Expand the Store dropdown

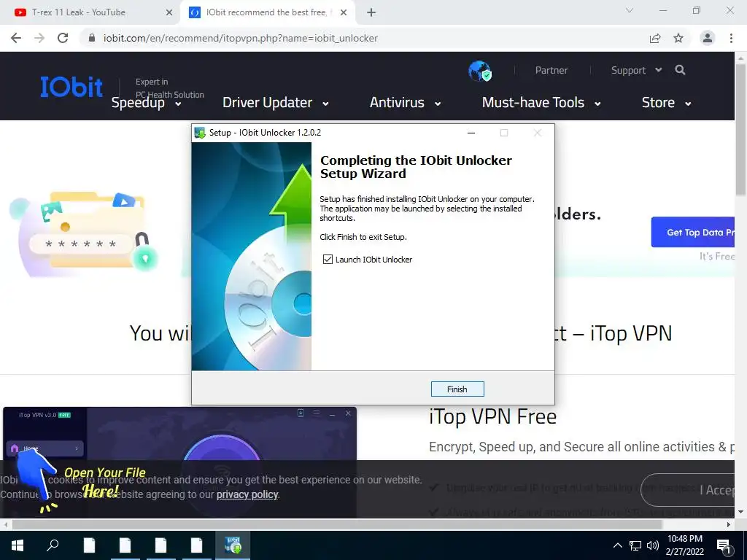click(667, 103)
